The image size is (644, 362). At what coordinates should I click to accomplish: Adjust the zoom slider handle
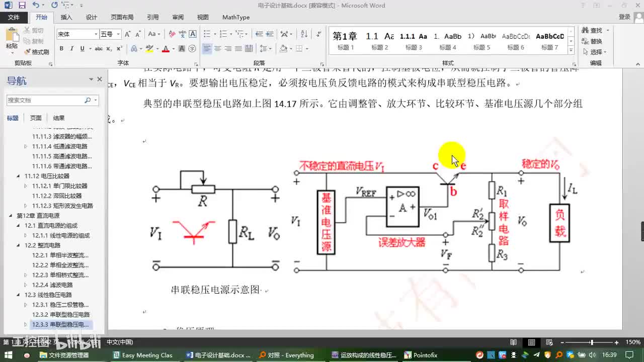coord(592,342)
